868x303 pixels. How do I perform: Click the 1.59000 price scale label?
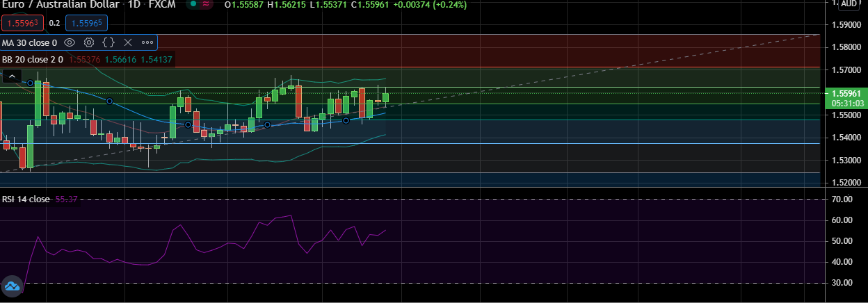pos(846,24)
